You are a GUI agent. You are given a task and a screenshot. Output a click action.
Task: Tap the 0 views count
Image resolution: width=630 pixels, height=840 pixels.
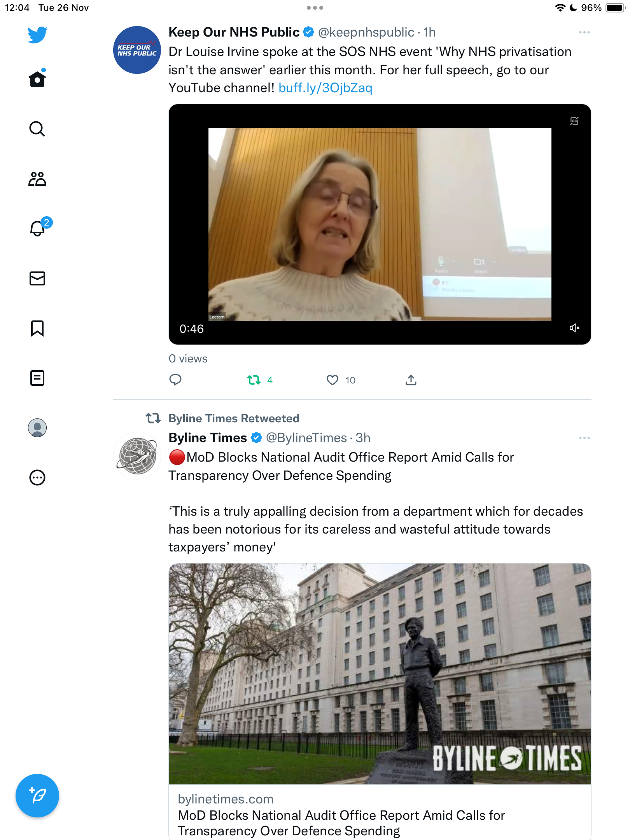[x=188, y=359]
